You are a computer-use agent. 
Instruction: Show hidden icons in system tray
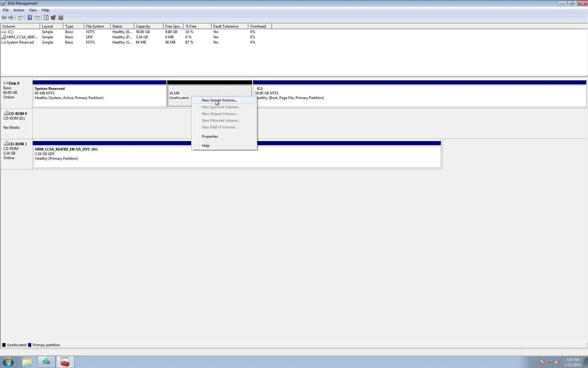pos(535,362)
